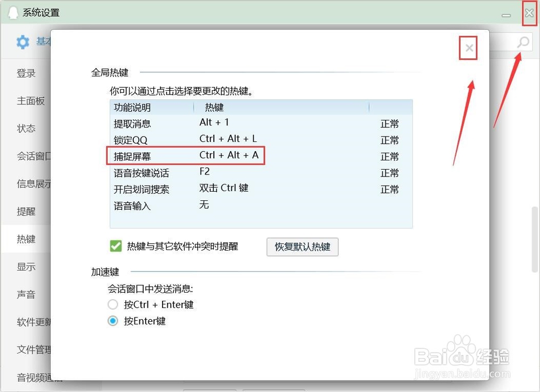Click the 恢复默认热键 button

tap(302, 247)
